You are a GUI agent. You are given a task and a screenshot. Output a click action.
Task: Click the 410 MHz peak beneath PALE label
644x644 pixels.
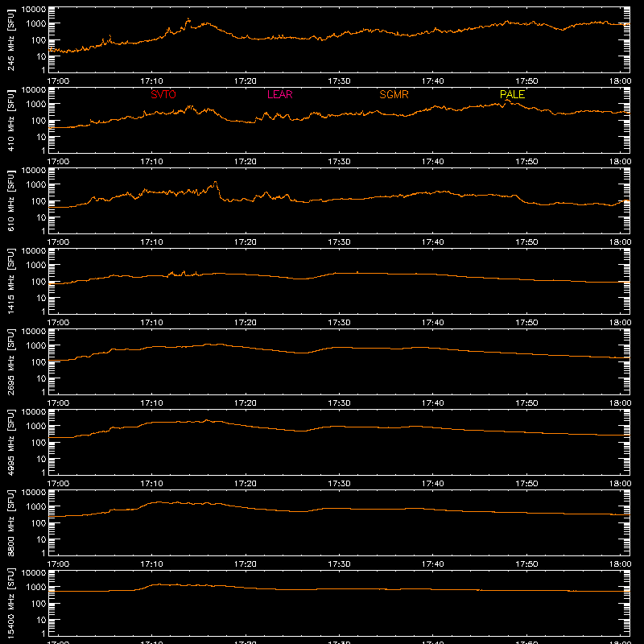pyautogui.click(x=508, y=101)
